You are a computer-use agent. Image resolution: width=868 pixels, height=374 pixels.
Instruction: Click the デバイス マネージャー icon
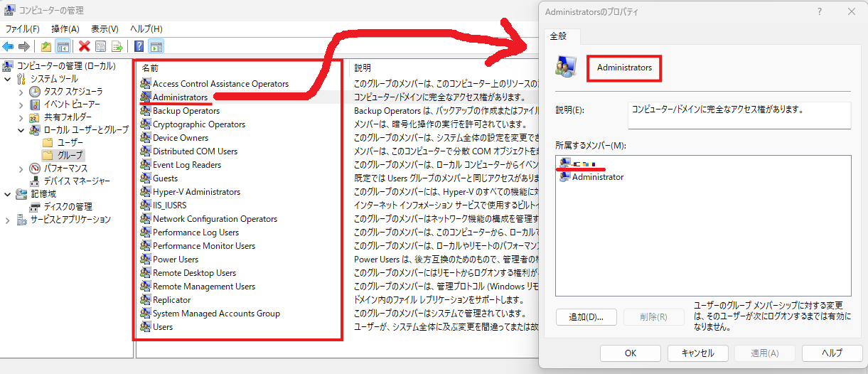(x=35, y=181)
